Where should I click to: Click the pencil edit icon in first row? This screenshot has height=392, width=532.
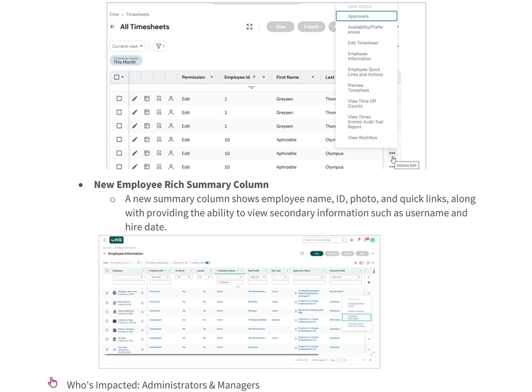(x=135, y=99)
